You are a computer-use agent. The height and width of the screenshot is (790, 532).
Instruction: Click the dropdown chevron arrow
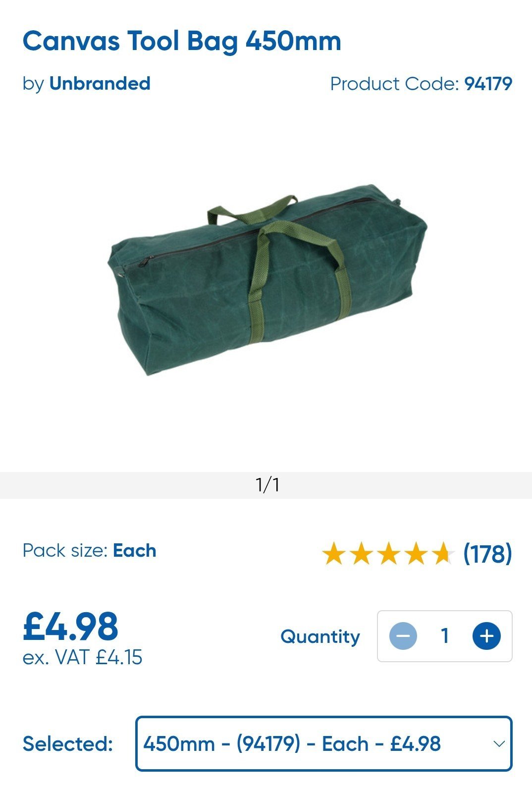(499, 744)
